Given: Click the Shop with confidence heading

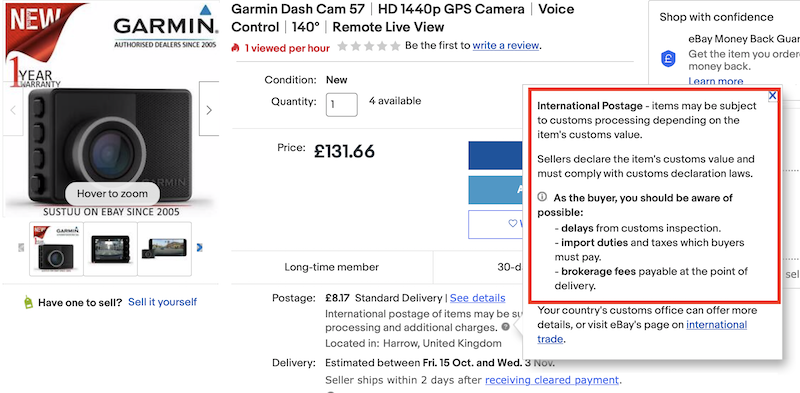Looking at the screenshot, I should (716, 17).
